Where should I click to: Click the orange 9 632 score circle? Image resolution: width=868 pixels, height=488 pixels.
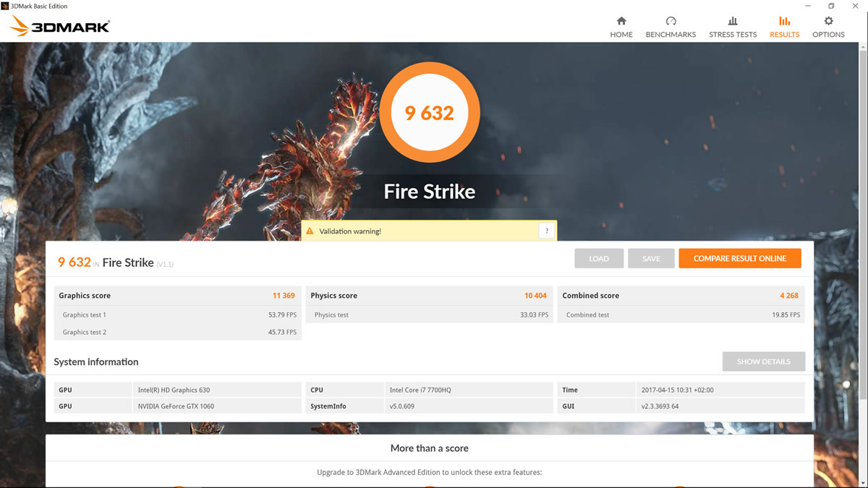click(430, 113)
